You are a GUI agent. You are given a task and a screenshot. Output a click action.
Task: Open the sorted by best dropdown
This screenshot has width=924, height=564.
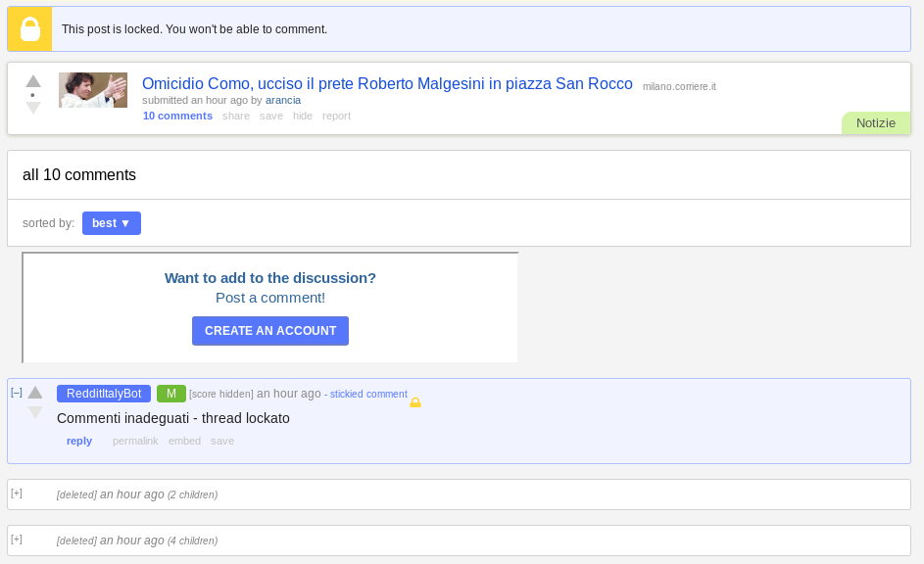click(x=112, y=223)
